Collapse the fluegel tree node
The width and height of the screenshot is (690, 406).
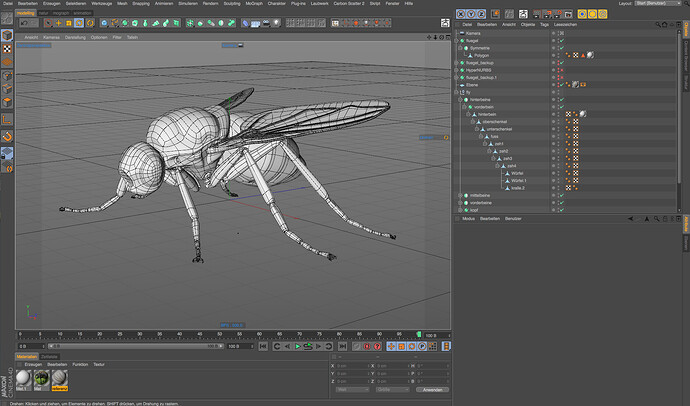456,40
